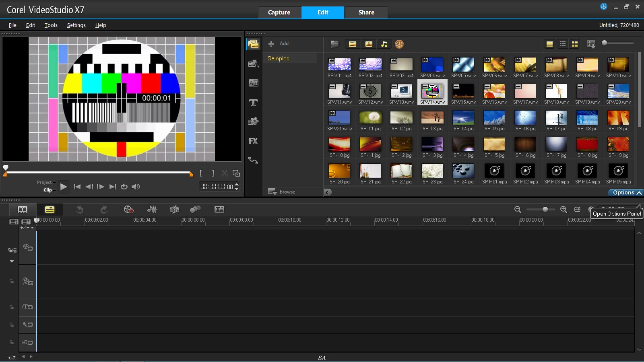Open the Sound Mixer tool
644x362 pixels.
coord(152,209)
